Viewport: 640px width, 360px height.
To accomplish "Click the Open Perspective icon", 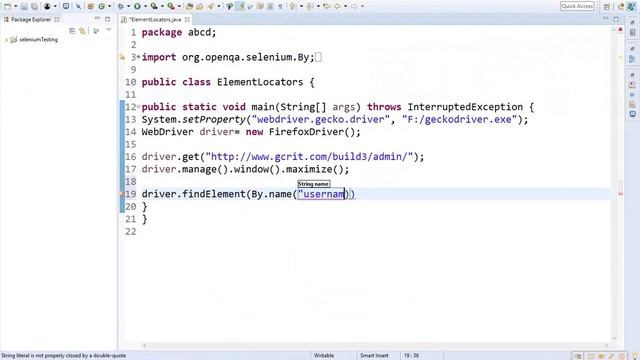I will coord(607,7).
